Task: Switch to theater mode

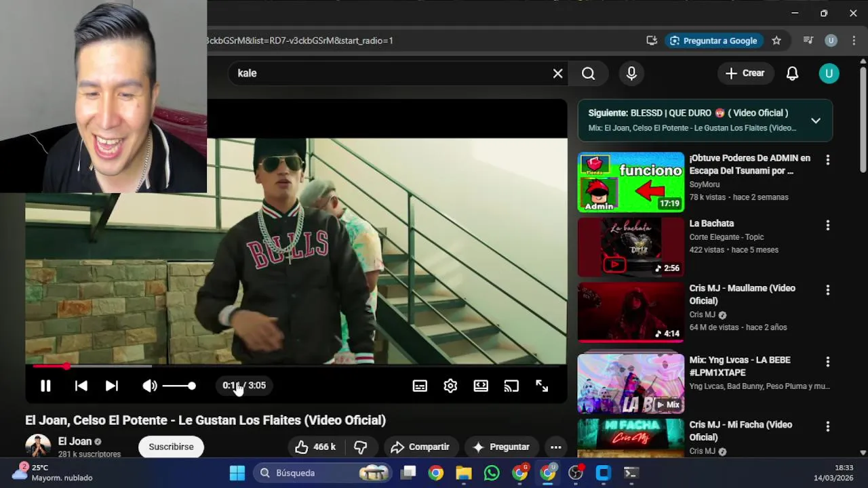Action: click(481, 386)
